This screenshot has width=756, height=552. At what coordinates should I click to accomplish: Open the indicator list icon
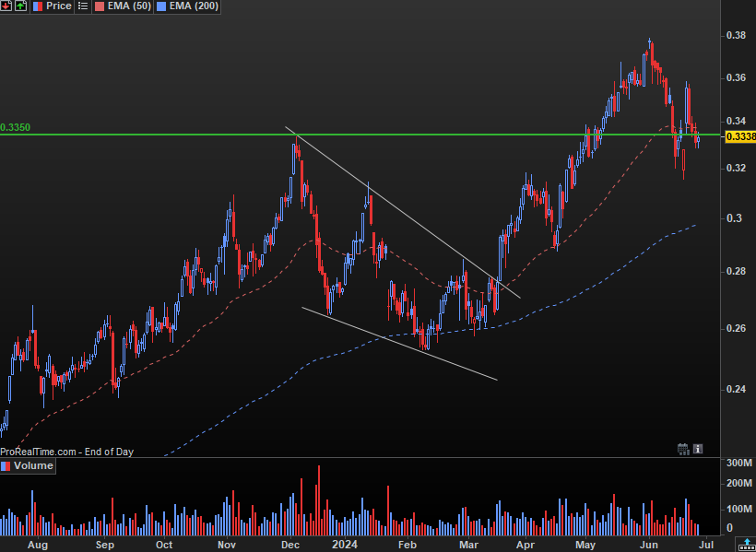(83, 6)
